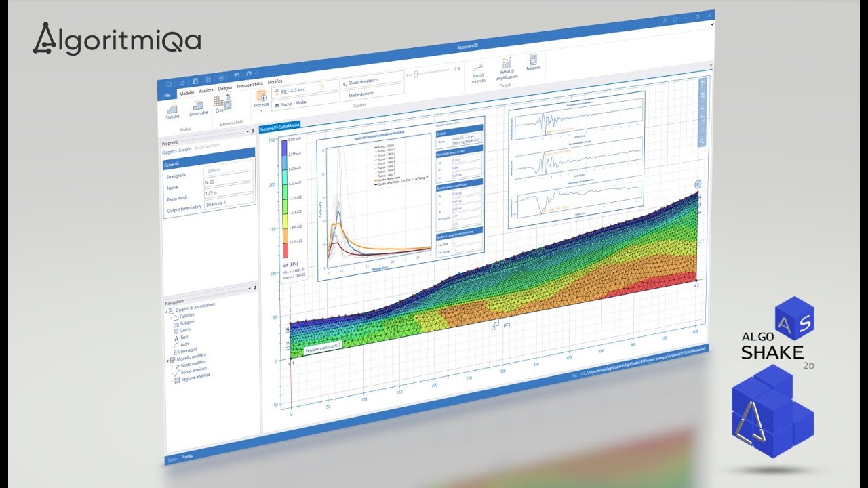868x488 pixels.
Task: Expand the Polilinee tree node
Action: pos(172,317)
